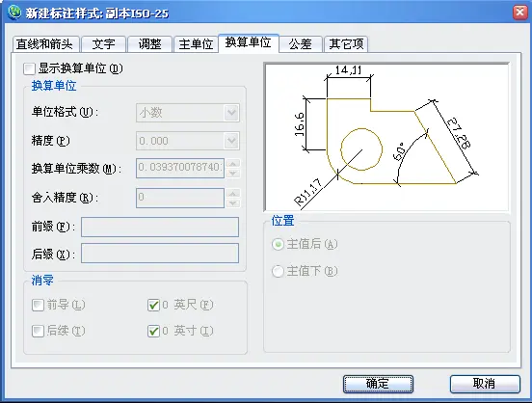Select the 主值后 radio button
The image size is (532, 403).
coord(278,245)
